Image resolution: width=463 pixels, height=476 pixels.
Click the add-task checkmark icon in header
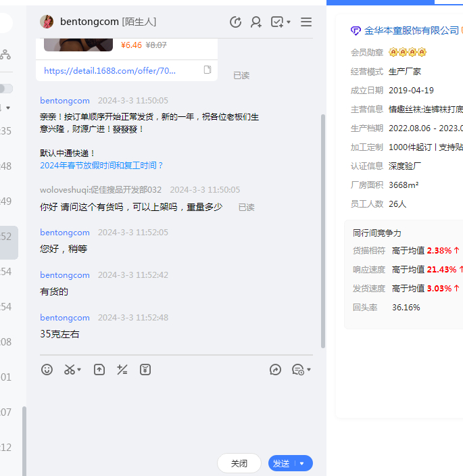coord(277,22)
